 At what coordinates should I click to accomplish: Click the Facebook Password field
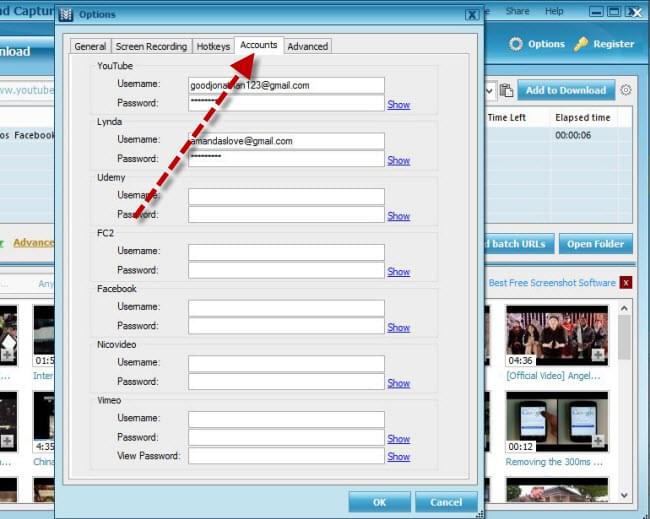(x=286, y=326)
